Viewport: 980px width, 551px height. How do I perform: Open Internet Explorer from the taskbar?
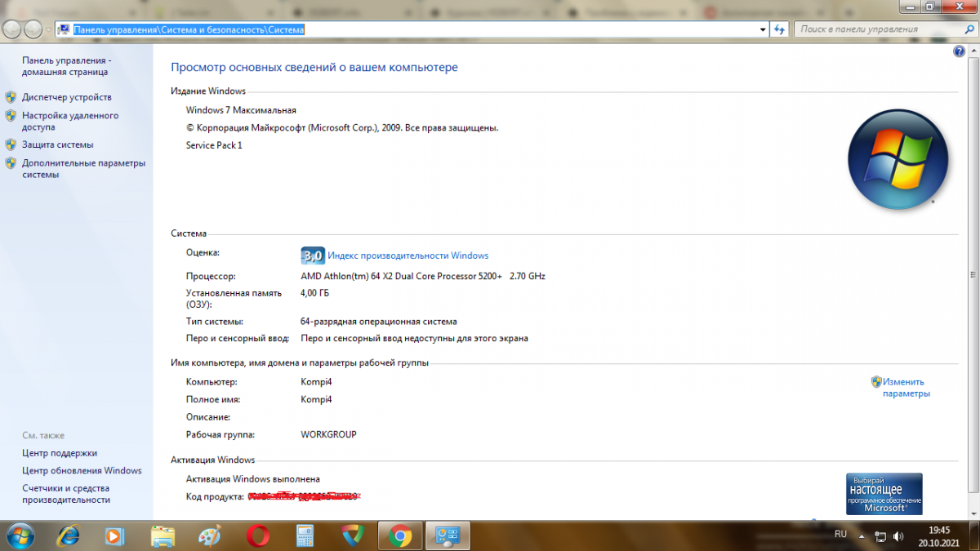(69, 535)
